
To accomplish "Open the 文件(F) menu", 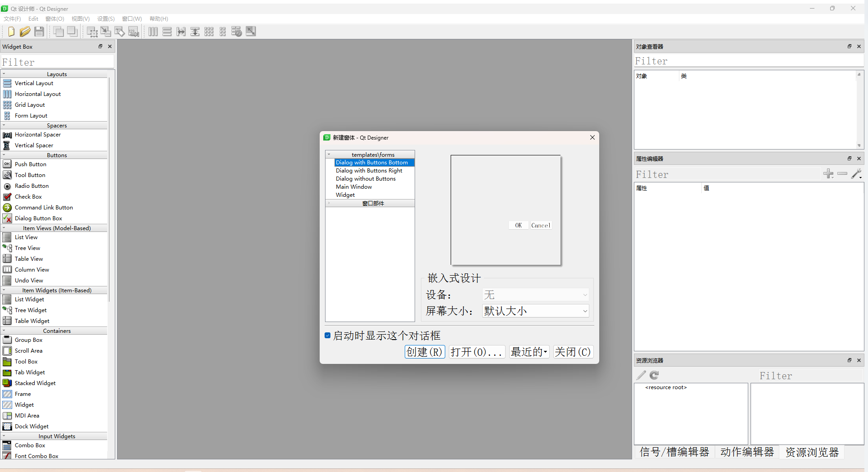I will [x=12, y=19].
